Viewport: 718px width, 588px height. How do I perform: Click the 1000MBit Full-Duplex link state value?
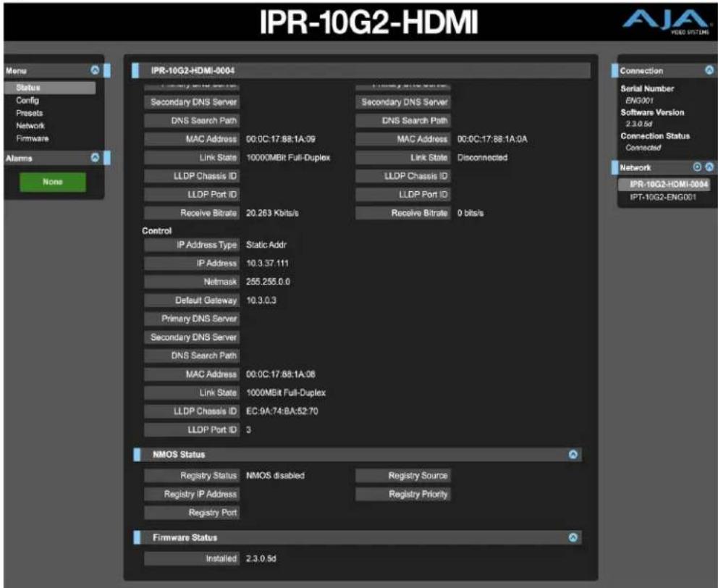click(x=286, y=392)
